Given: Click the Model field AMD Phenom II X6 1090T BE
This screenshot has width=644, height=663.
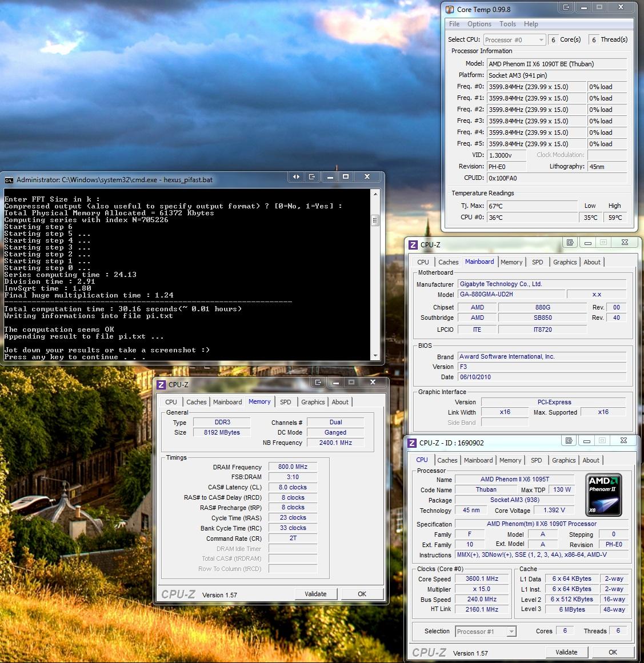Looking at the screenshot, I should click(x=557, y=64).
